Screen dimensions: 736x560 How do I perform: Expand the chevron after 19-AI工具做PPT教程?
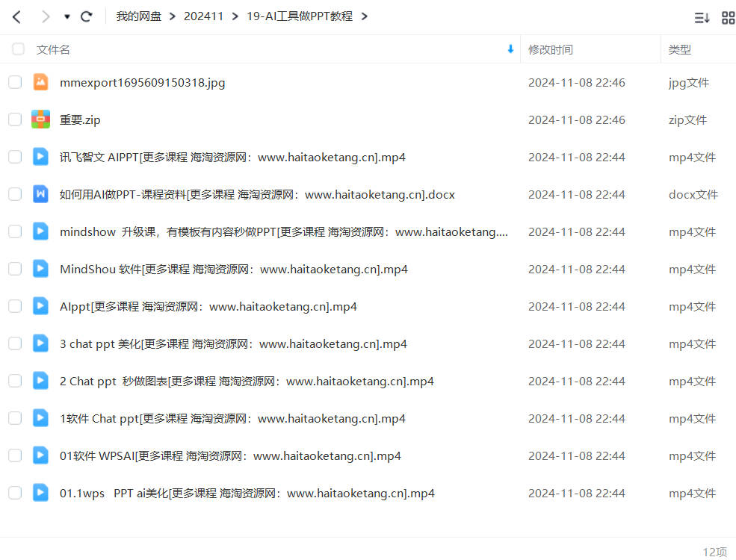[x=364, y=17]
